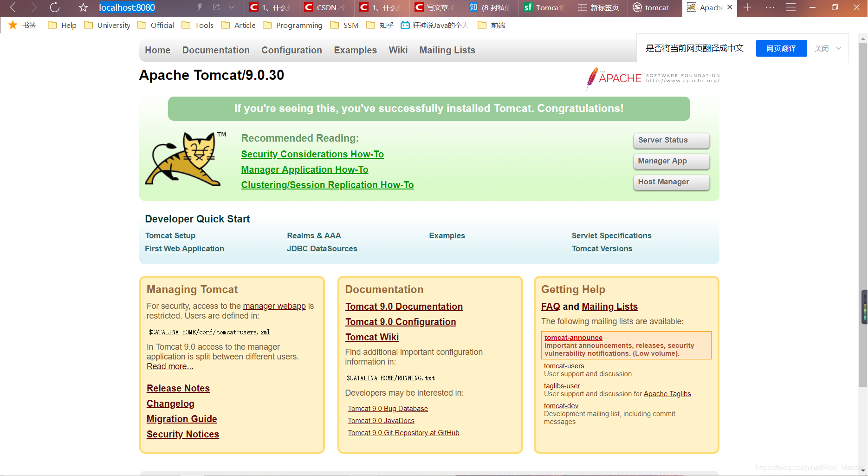This screenshot has width=868, height=476.
Task: Click the share icon in the address bar
Action: point(216,7)
